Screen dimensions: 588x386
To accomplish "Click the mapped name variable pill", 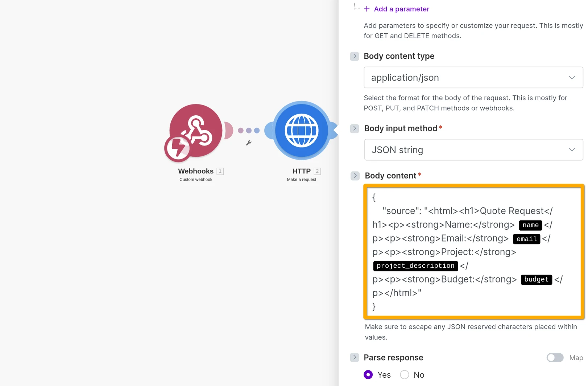I will (x=530, y=225).
